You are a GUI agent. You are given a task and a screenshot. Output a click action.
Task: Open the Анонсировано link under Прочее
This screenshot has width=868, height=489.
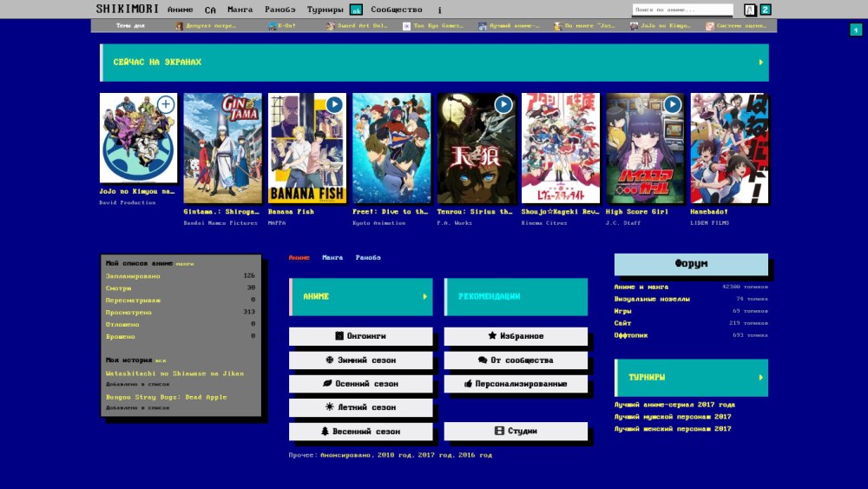346,455
